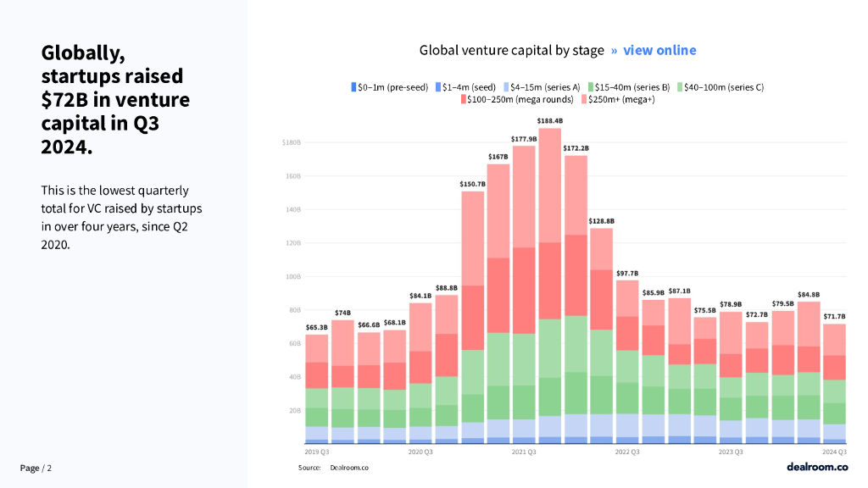
Task: Click the Page / 2 indicator
Action: click(x=36, y=468)
